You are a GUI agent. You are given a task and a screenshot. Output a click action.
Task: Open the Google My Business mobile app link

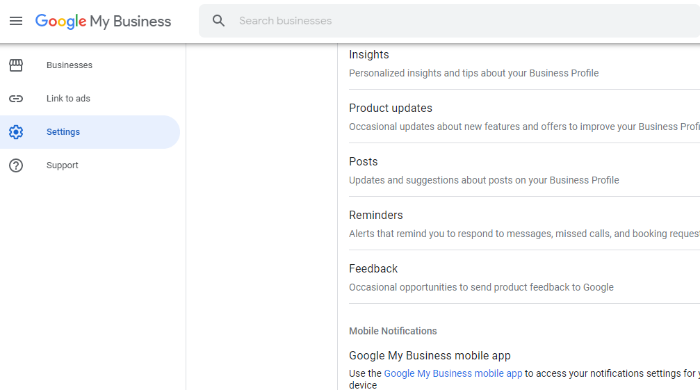tap(453, 373)
